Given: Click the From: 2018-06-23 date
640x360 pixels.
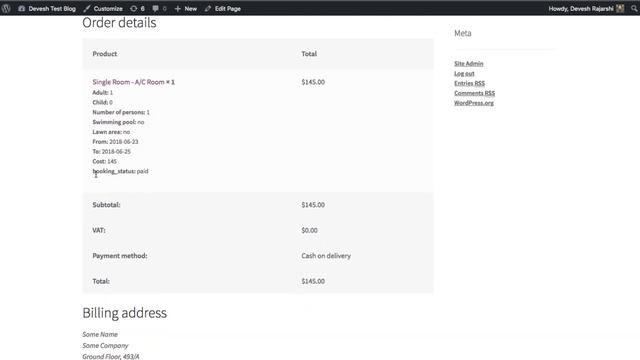Looking at the screenshot, I should click(115, 142).
